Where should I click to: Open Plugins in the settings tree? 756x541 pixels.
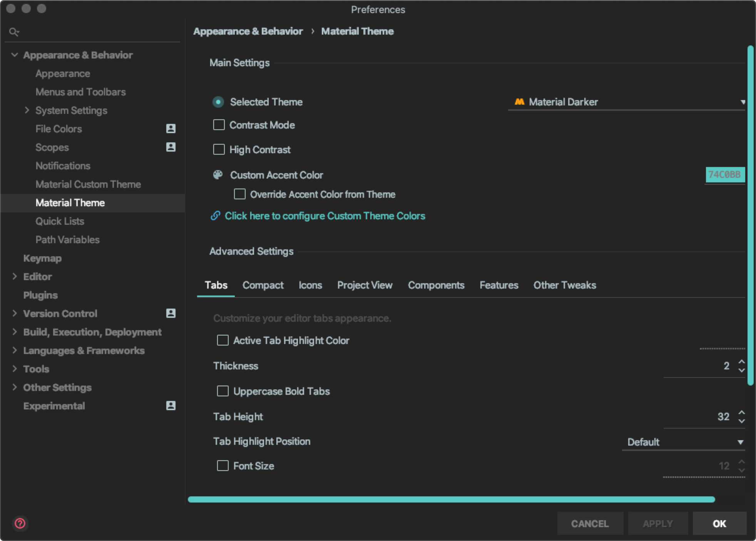click(x=40, y=295)
